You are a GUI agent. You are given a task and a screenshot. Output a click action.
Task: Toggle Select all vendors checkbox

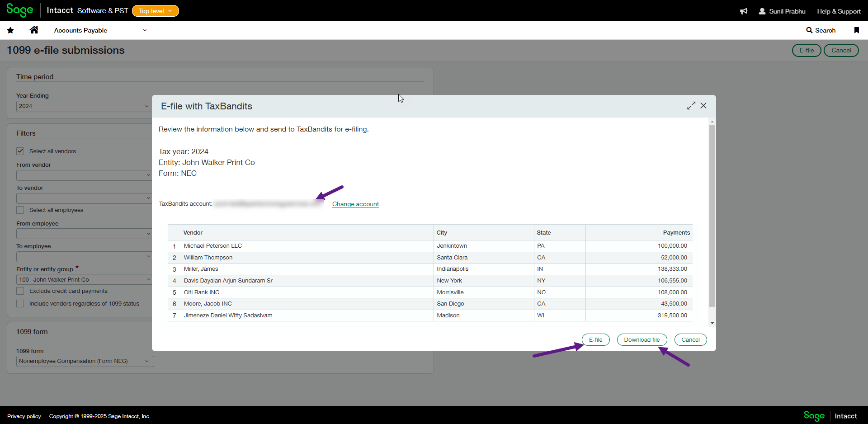(20, 151)
